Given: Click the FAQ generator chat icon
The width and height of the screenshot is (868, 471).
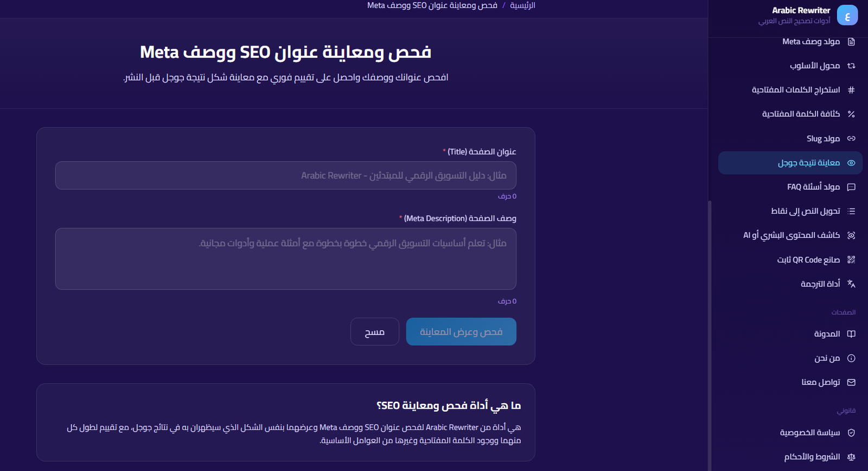Looking at the screenshot, I should [851, 187].
